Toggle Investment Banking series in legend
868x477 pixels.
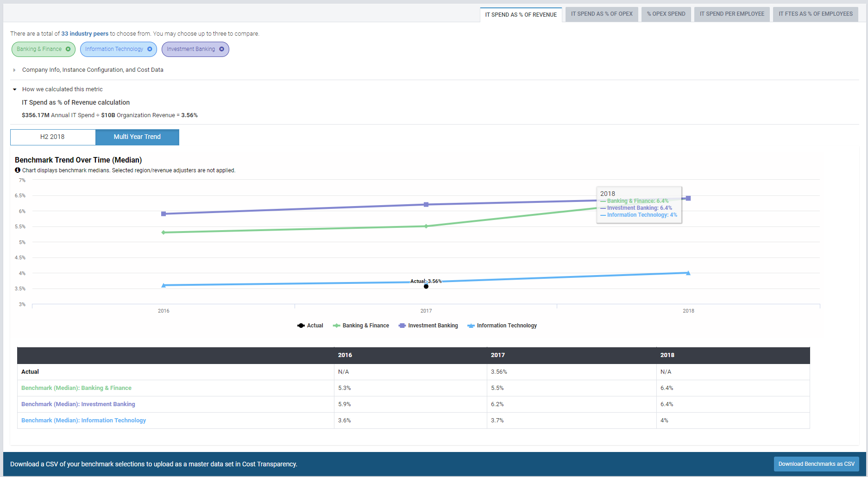pos(428,326)
